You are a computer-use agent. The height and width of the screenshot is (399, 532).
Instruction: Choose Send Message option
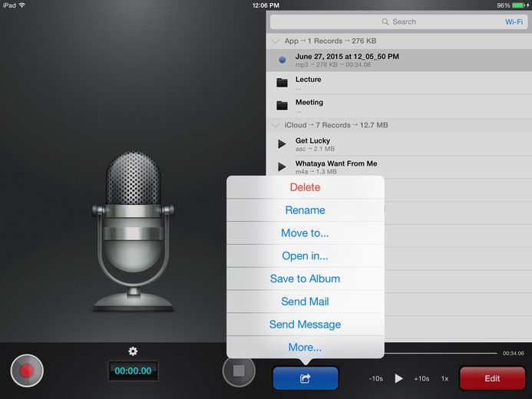pos(305,325)
